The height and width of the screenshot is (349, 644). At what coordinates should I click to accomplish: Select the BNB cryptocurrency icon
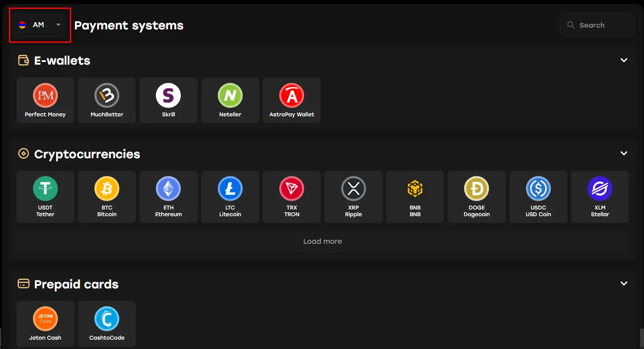click(415, 189)
